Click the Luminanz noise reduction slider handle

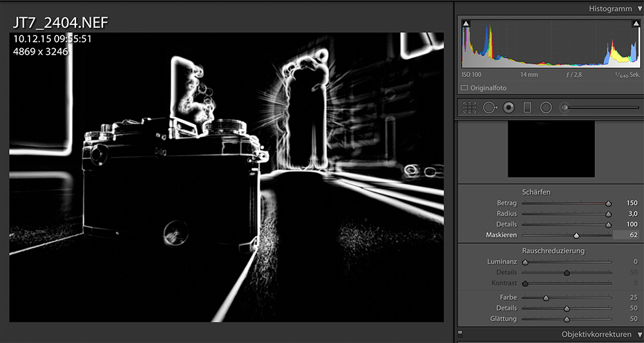coord(525,262)
